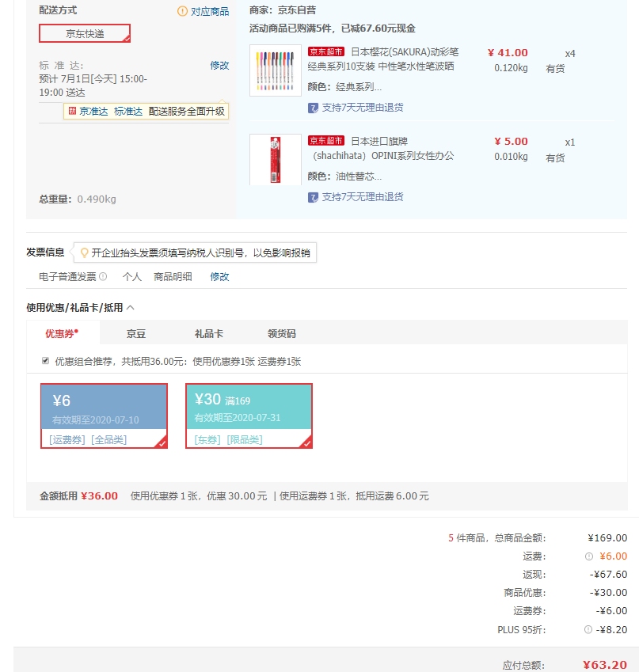The image size is (639, 672).
Task: Click the 京准达 link
Action: pos(93,112)
